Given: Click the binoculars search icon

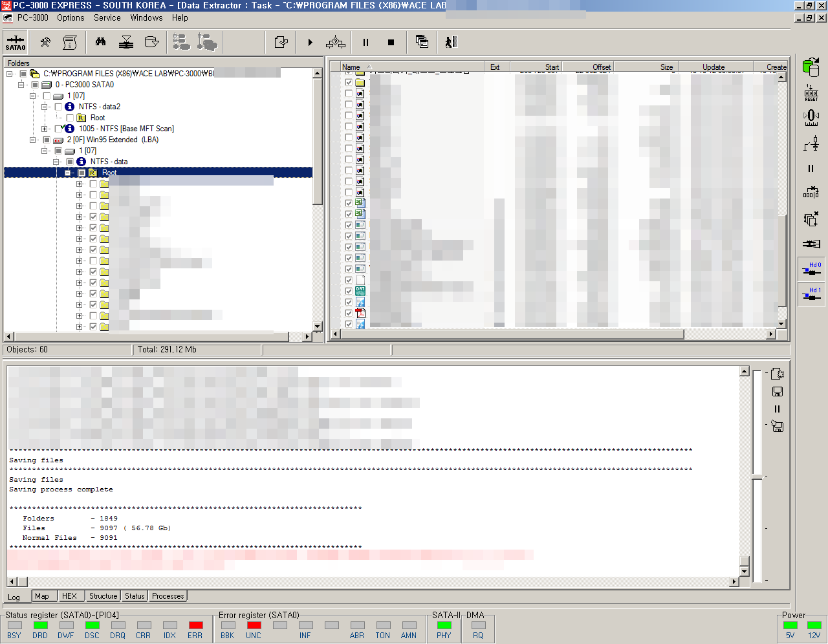Looking at the screenshot, I should point(100,42).
